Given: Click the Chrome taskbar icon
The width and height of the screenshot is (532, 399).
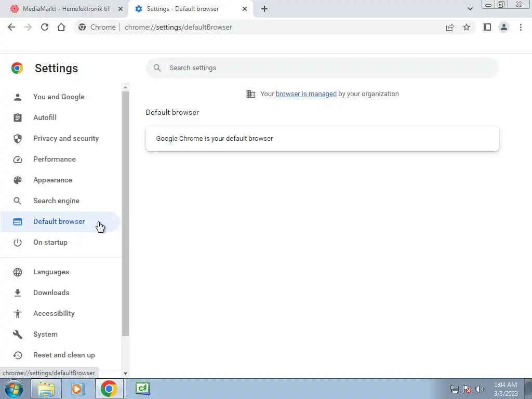Looking at the screenshot, I should click(109, 389).
